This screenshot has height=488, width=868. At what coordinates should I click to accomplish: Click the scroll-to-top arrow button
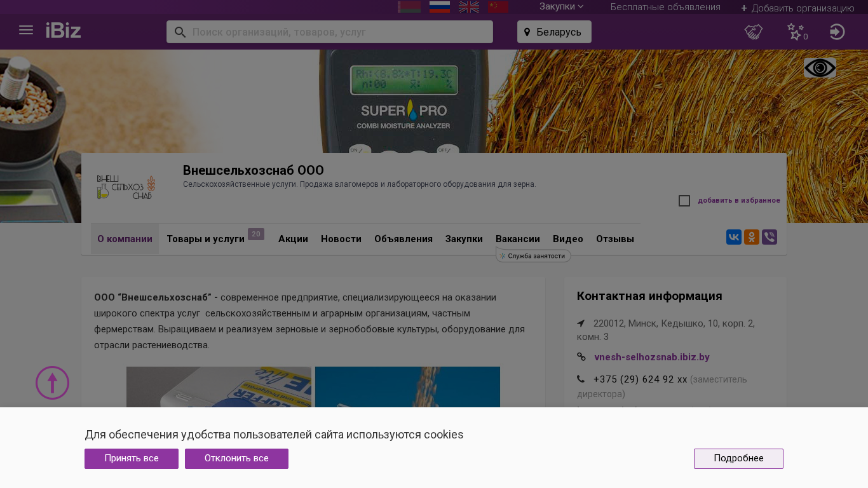pos(52,383)
